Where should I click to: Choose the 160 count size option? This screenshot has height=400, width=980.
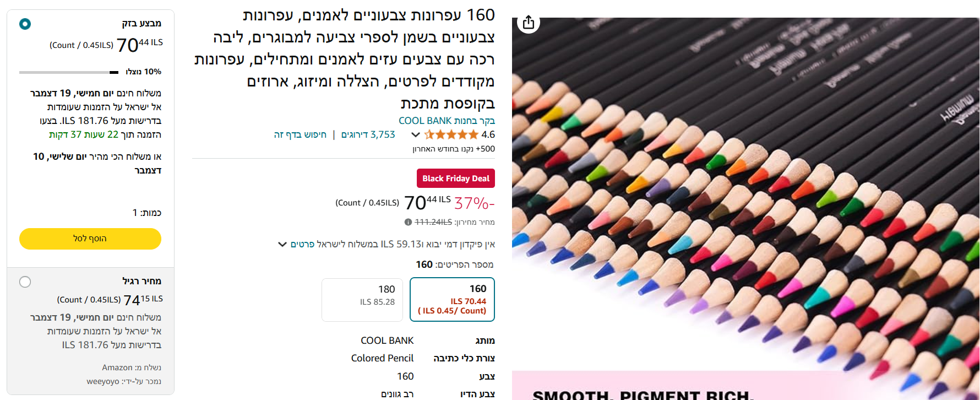point(453,299)
